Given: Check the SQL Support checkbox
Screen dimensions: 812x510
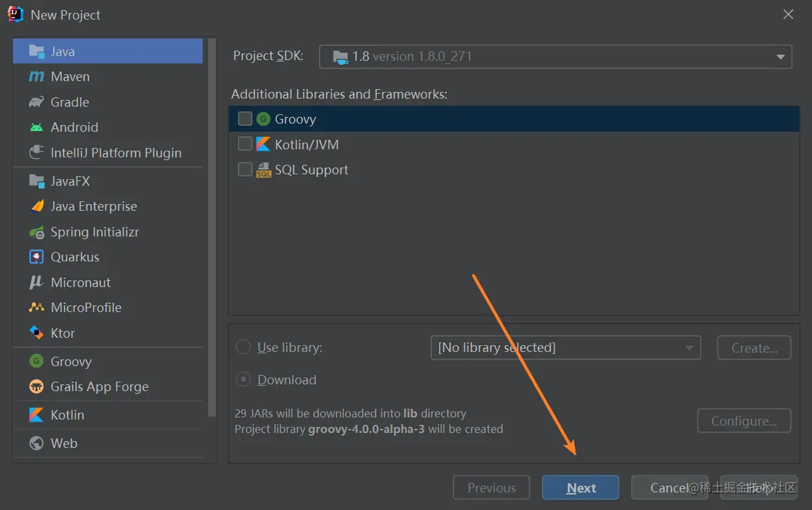Looking at the screenshot, I should tap(245, 170).
